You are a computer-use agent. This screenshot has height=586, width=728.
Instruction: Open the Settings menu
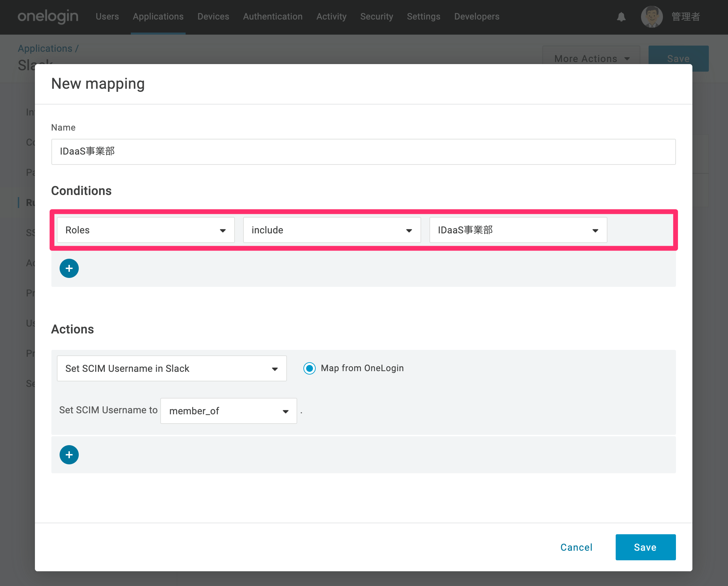click(x=424, y=16)
